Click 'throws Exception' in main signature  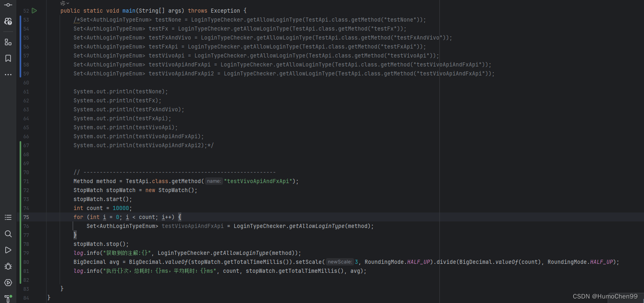pyautogui.click(x=214, y=11)
